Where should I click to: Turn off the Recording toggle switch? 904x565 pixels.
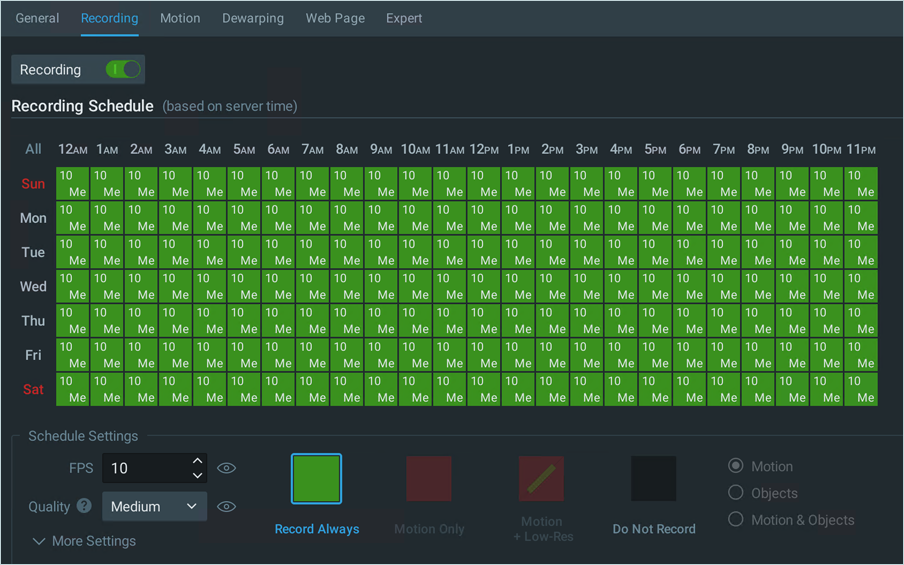point(124,70)
